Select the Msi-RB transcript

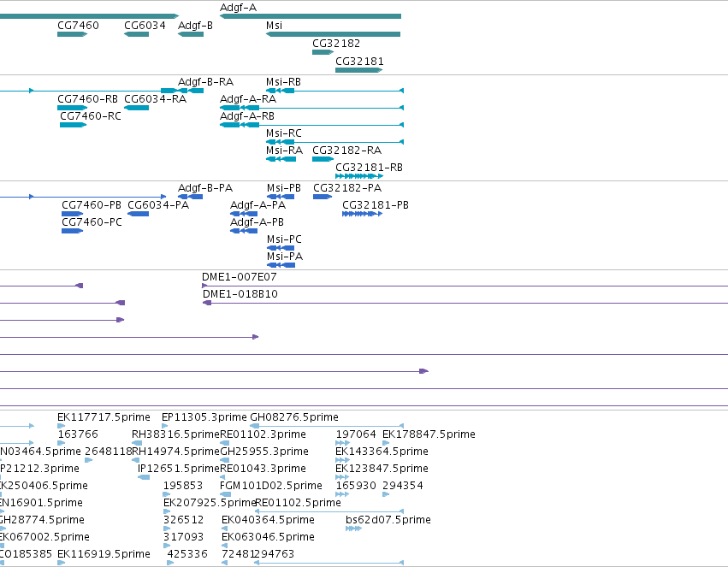tap(334, 91)
